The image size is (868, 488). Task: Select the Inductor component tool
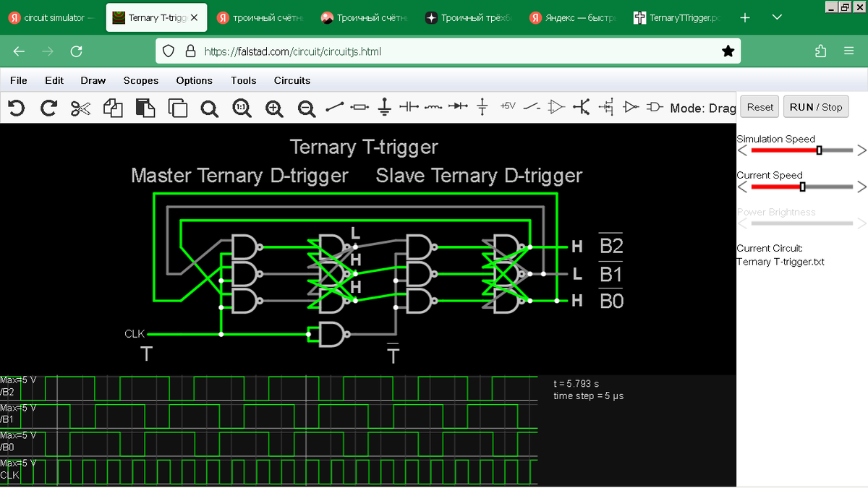[x=434, y=107]
